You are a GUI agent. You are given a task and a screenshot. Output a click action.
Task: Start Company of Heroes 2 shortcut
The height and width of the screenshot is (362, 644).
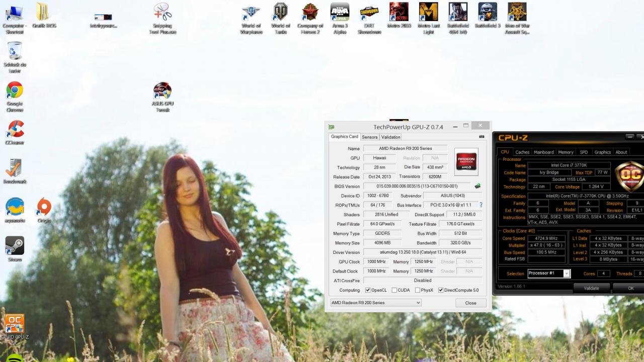310,19
